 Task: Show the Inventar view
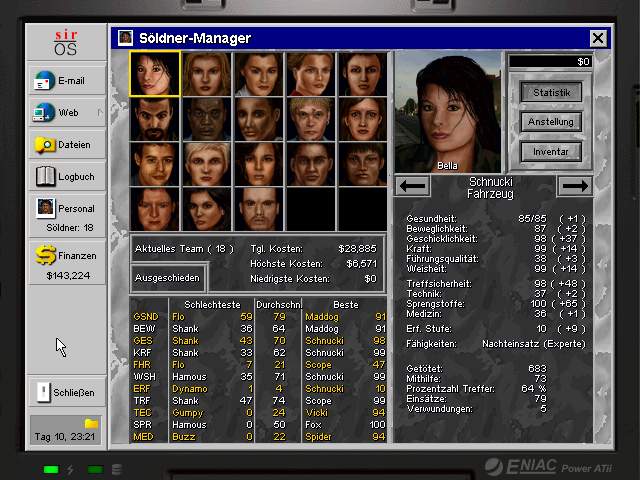[x=551, y=152]
